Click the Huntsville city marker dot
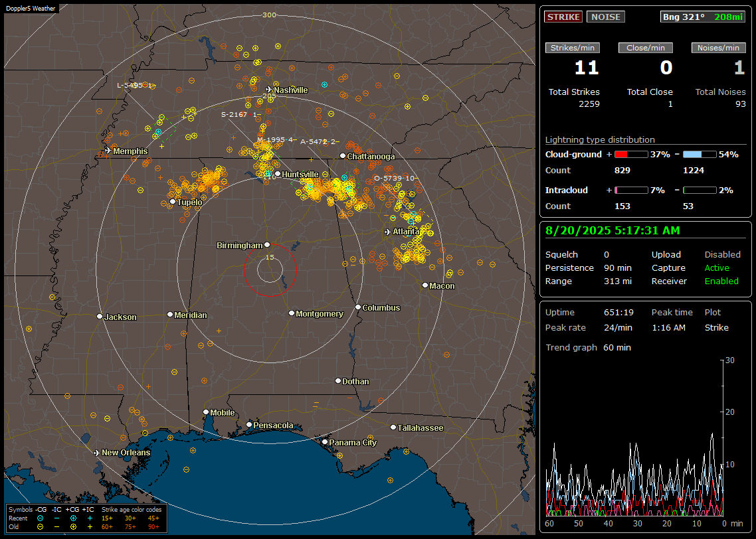This screenshot has width=756, height=539. [278, 174]
